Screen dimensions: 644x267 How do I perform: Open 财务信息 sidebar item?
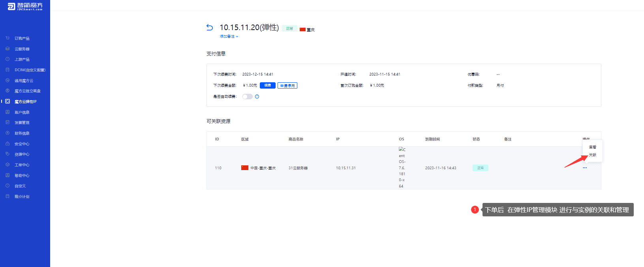pos(22,133)
